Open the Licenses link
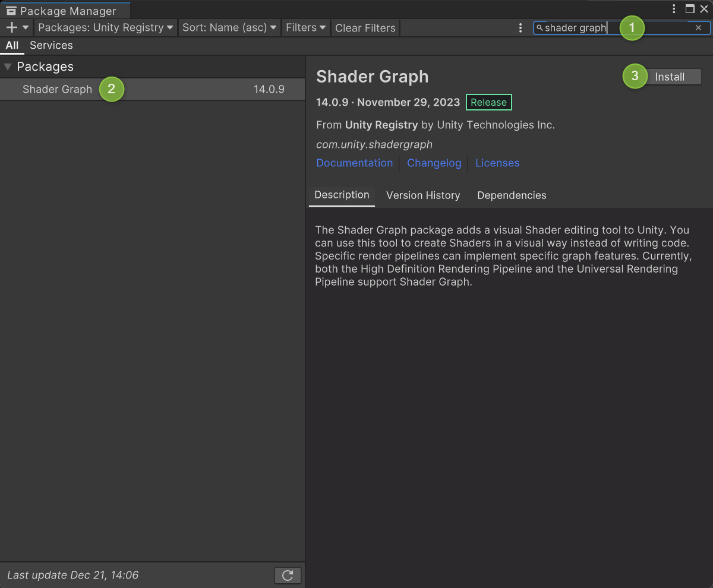 tap(497, 163)
